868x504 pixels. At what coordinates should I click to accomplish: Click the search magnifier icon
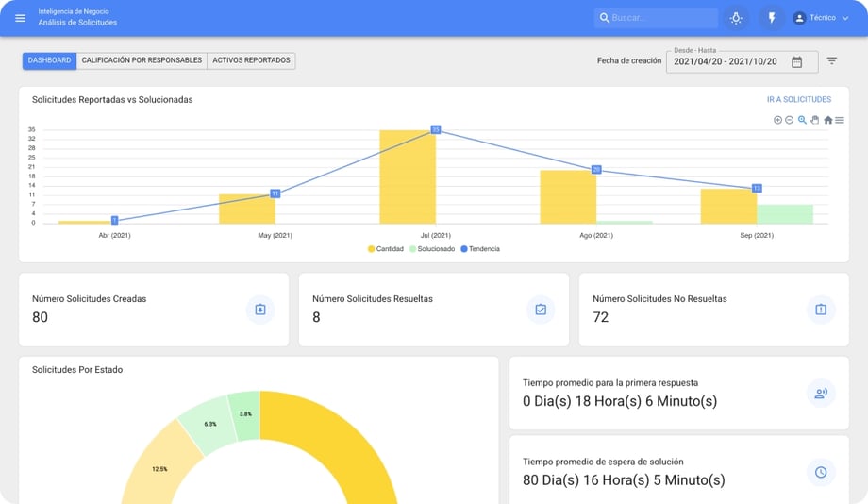click(605, 18)
